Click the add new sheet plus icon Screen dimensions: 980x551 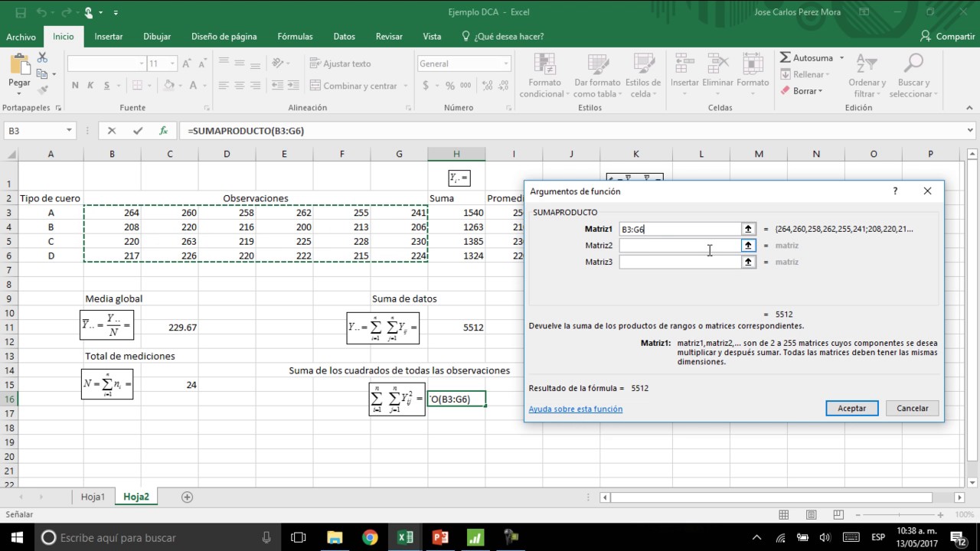click(x=187, y=497)
